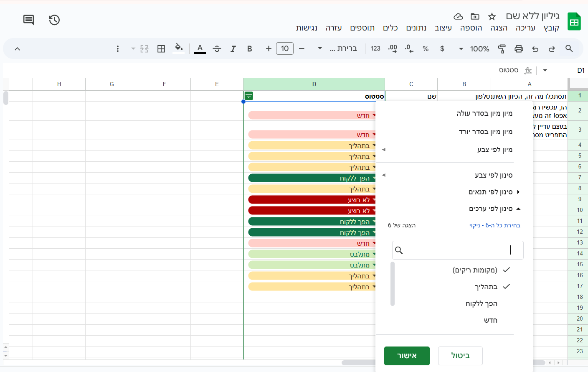
Task: Click the filter values search field
Action: 457,250
